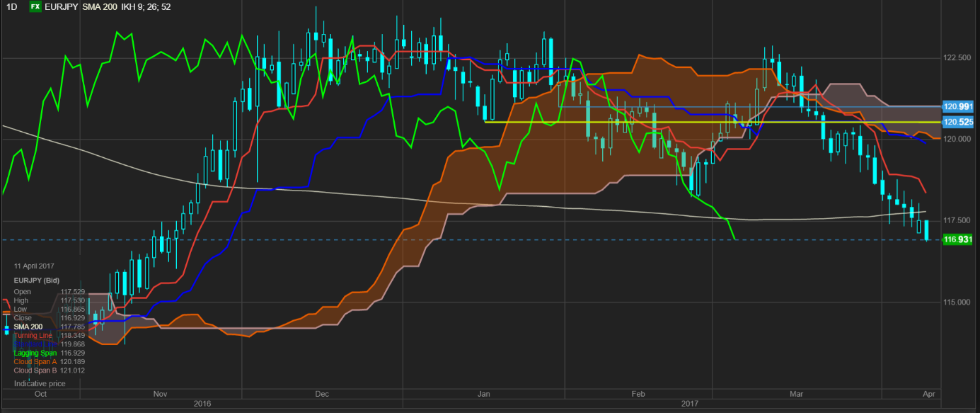Viewport: 980px width, 413px height.
Task: Click the 120.525 price label
Action: click(957, 122)
